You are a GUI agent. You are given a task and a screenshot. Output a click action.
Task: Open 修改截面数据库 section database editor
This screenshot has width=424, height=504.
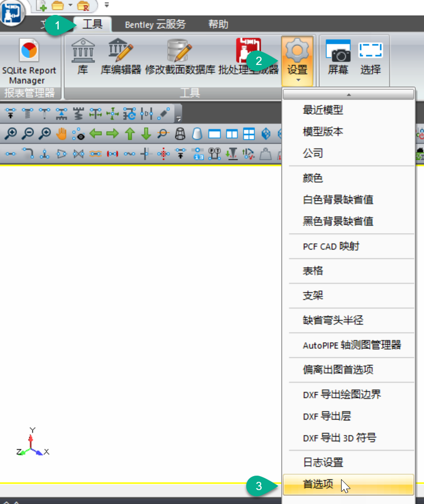coord(180,56)
